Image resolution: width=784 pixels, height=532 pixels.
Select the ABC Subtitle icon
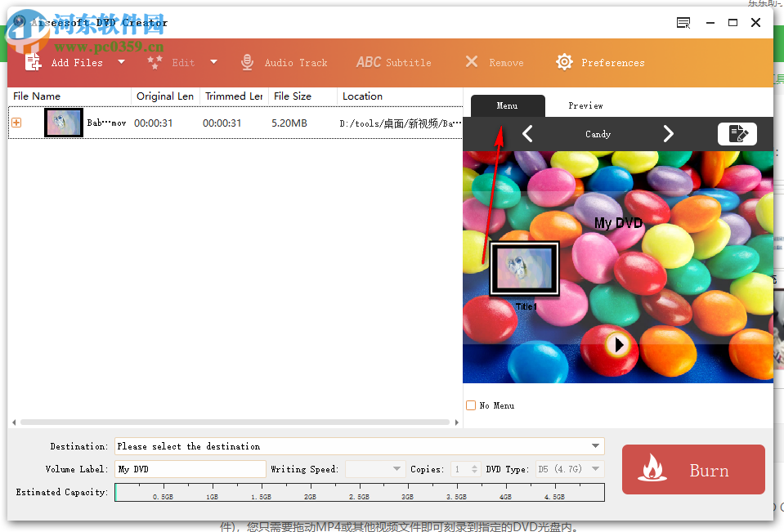(x=369, y=61)
